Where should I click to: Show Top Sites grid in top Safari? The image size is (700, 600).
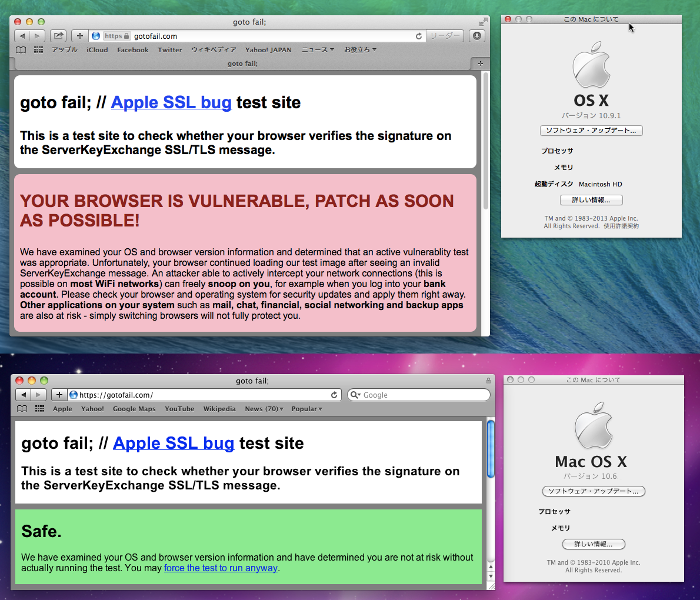[x=38, y=50]
